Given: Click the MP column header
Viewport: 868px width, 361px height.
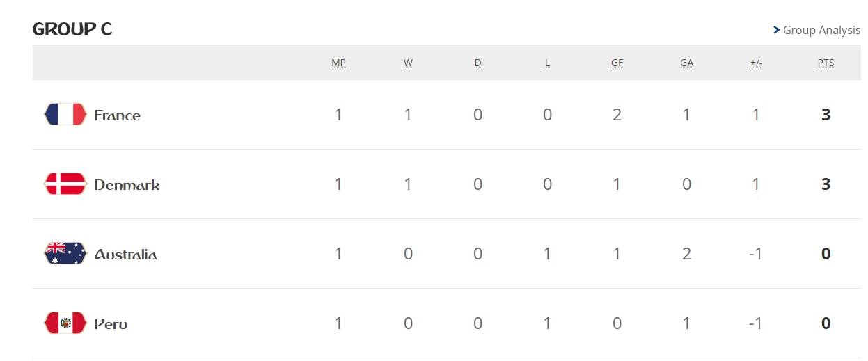Looking at the screenshot, I should tap(338, 63).
